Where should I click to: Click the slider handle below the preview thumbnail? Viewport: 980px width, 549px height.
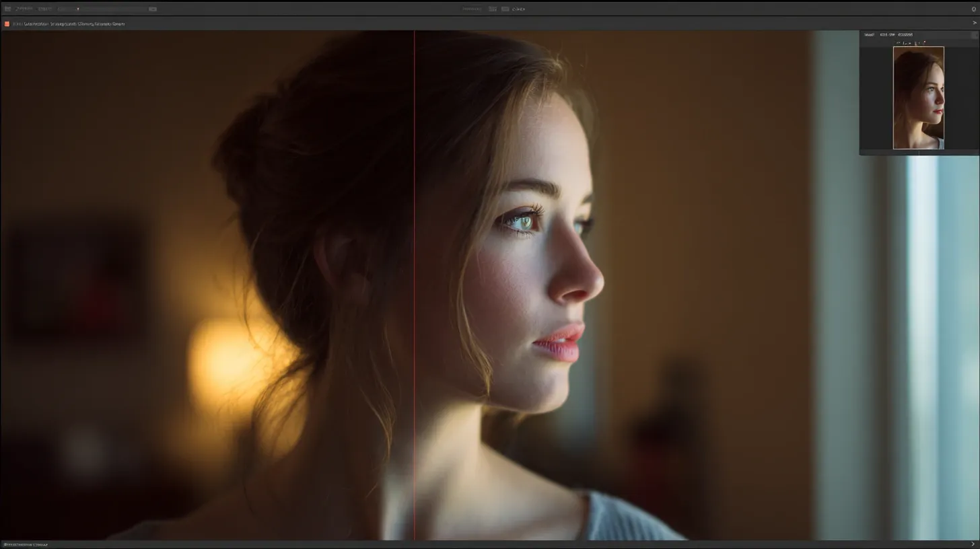tap(919, 152)
